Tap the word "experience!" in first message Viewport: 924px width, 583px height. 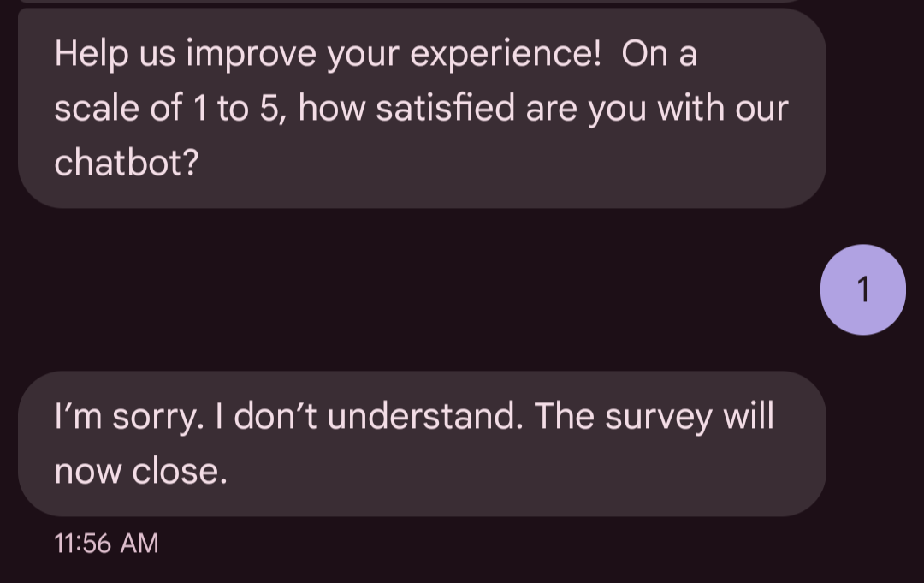(x=506, y=55)
